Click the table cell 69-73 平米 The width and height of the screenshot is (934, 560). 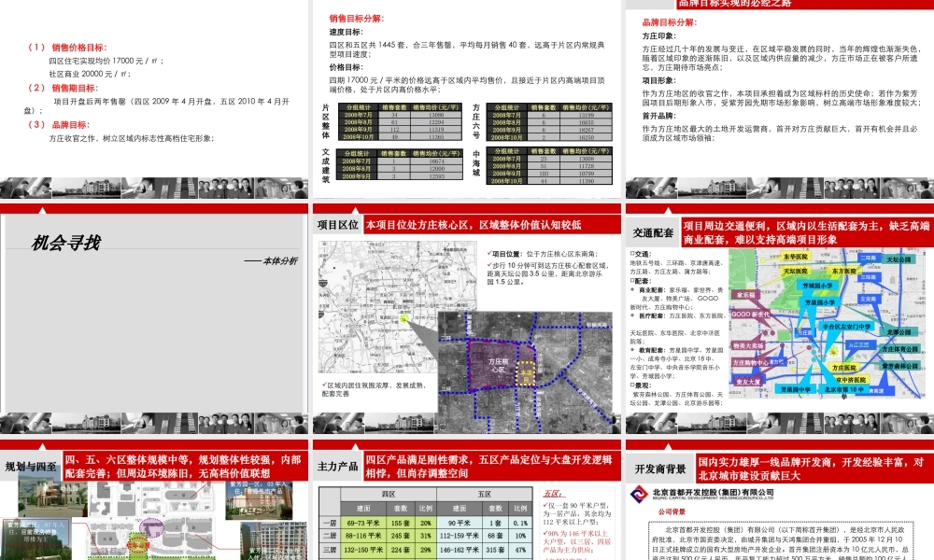pos(363,523)
